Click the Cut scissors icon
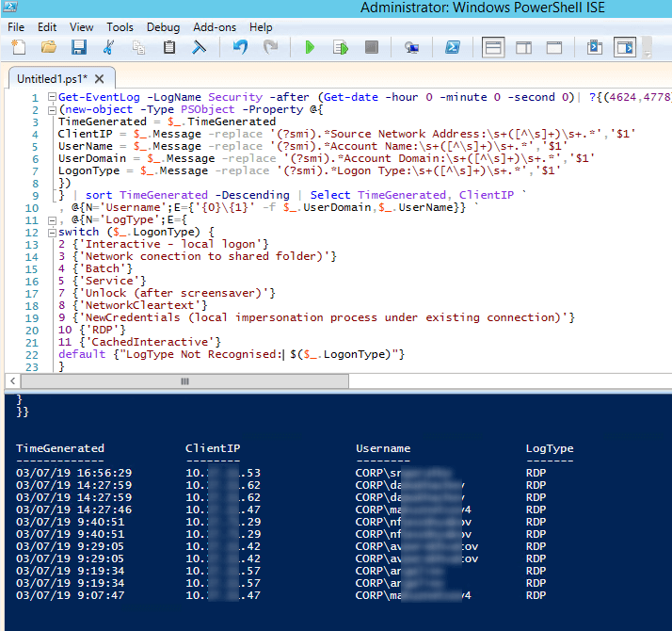The image size is (672, 631). click(109, 47)
